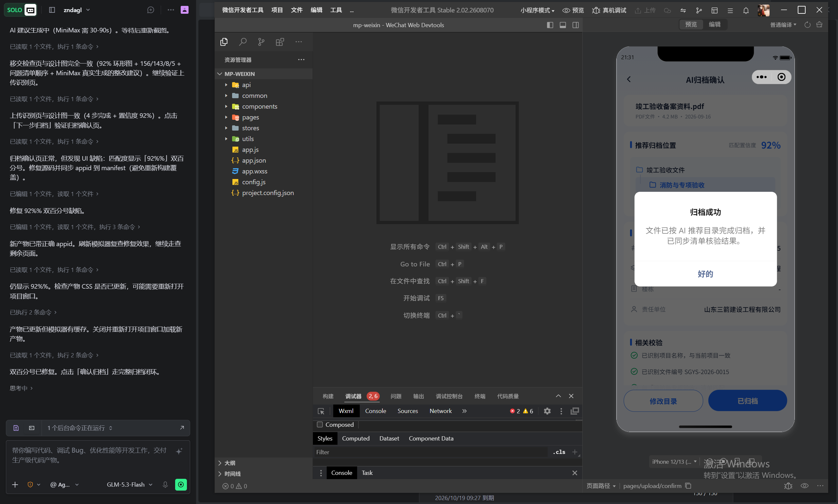Click the plus add attachment icon
Screen dimensions: 838x504
pyautogui.click(x=15, y=485)
